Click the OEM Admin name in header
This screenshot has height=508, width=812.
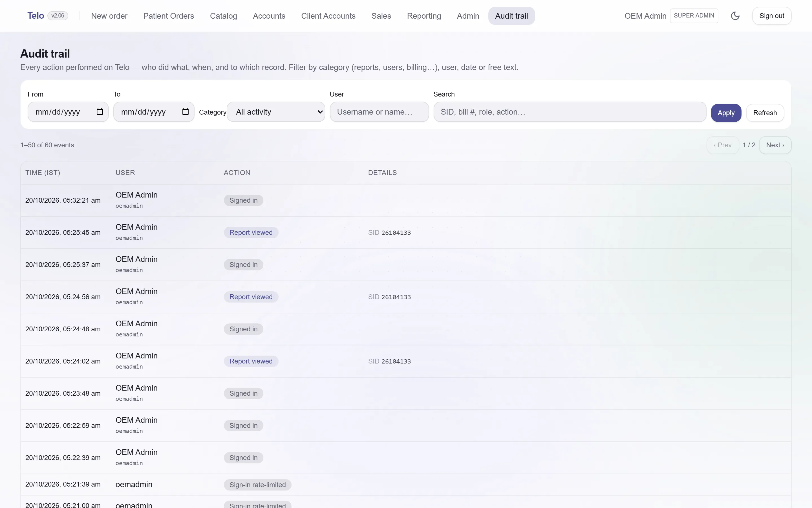point(645,16)
